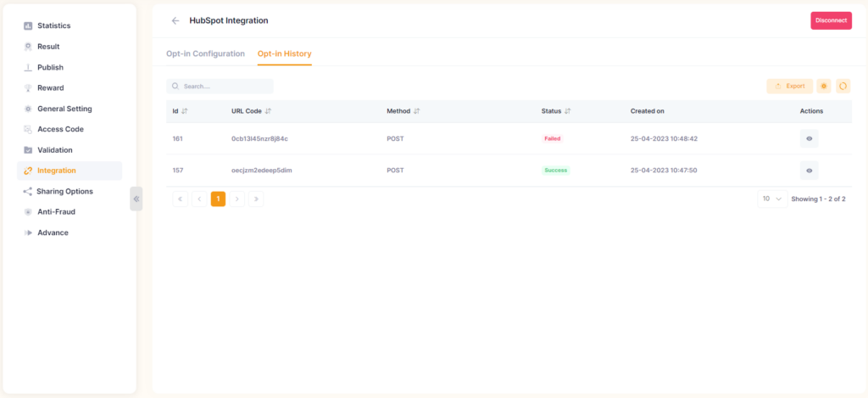Click date 25-04-2023 10:48:42
The width and height of the screenshot is (868, 398).
pos(665,138)
